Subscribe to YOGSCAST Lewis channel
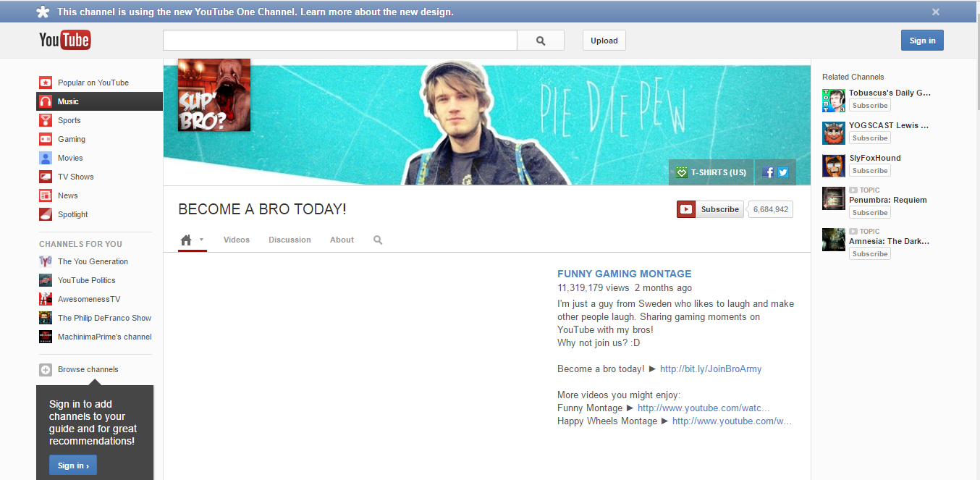Image resolution: width=980 pixels, height=480 pixels. [x=870, y=138]
